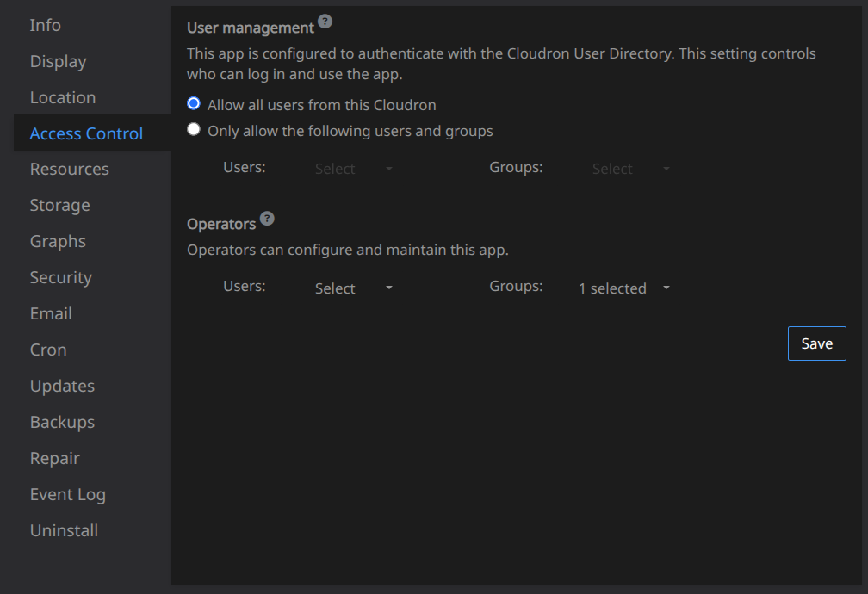View the Event Log section
Image resolution: width=868 pixels, height=594 pixels.
tap(67, 494)
